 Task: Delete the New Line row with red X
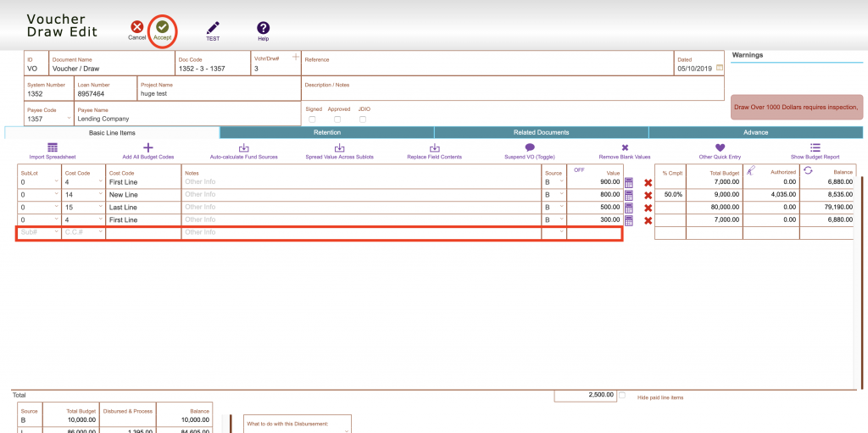click(648, 196)
